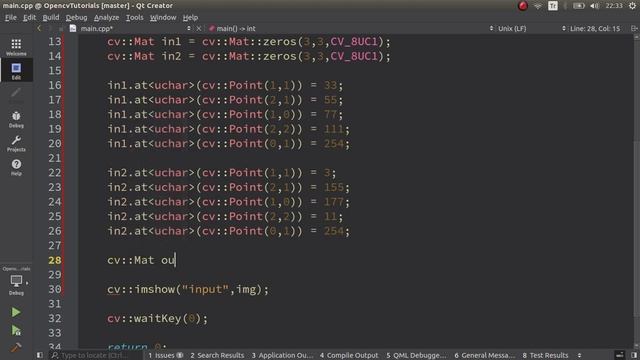Image resolution: width=640 pixels, height=360 pixels.
Task: Show the Search Results pane
Action: 217,356
